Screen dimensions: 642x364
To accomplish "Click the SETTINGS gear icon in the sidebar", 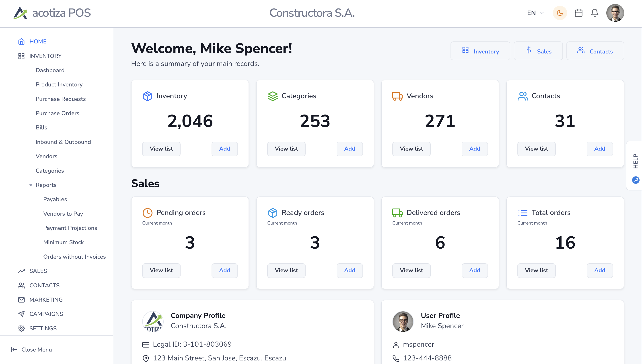I will click(x=21, y=328).
